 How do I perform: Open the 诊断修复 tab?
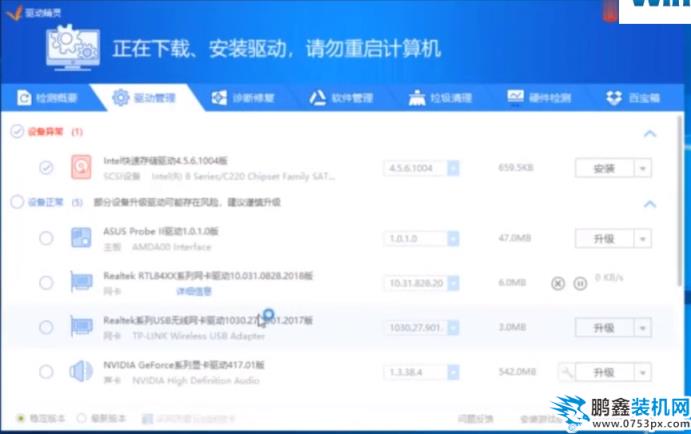coord(243,98)
